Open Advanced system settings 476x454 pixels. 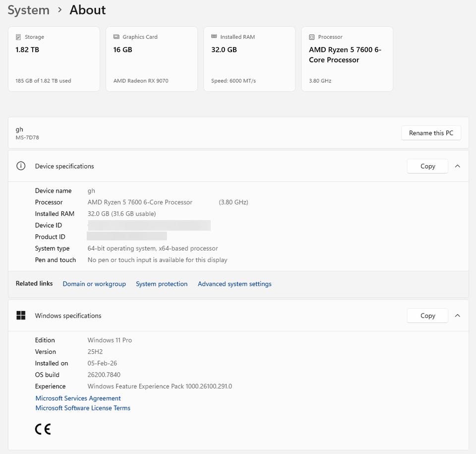tap(235, 284)
